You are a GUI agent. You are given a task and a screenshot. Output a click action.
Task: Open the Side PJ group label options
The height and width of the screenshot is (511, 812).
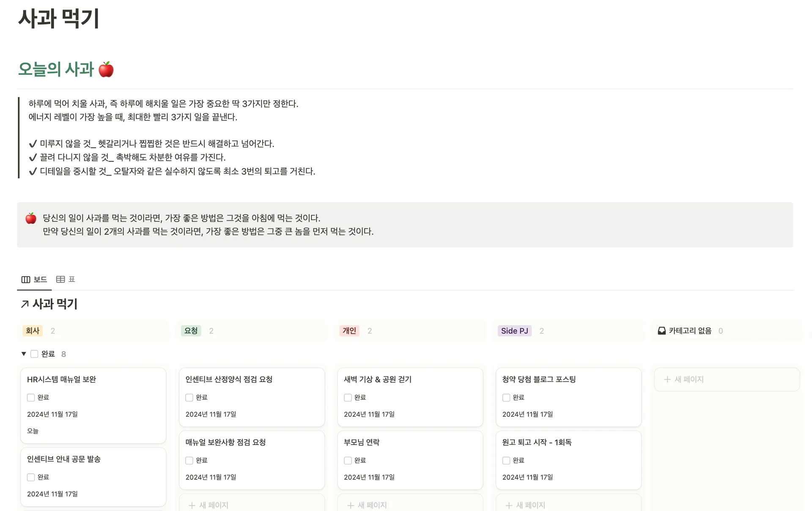(514, 330)
